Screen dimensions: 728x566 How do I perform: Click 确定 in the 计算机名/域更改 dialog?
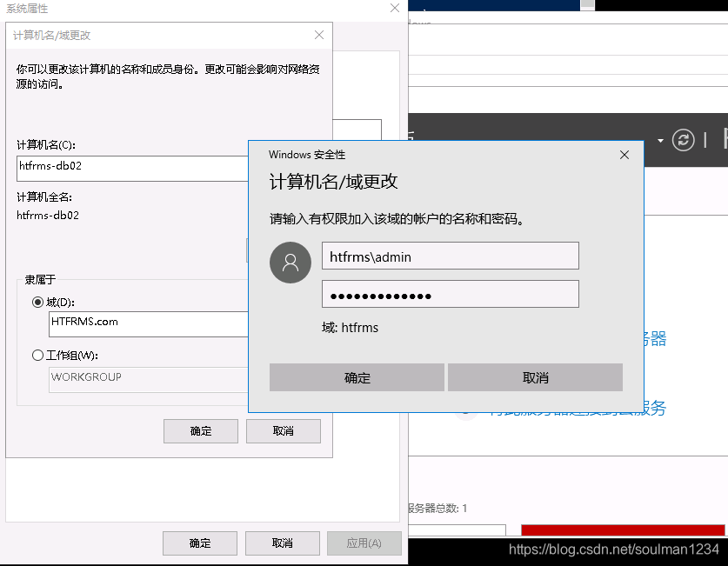(x=201, y=431)
